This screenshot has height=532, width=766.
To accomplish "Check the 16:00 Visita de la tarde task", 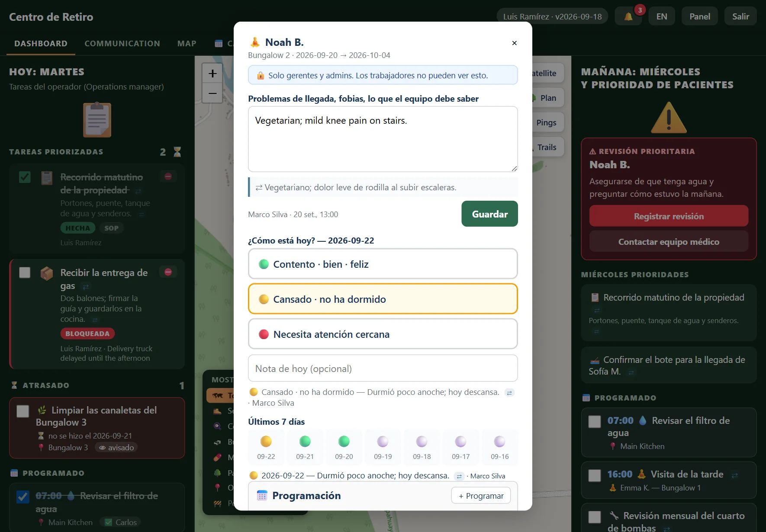I will [595, 476].
